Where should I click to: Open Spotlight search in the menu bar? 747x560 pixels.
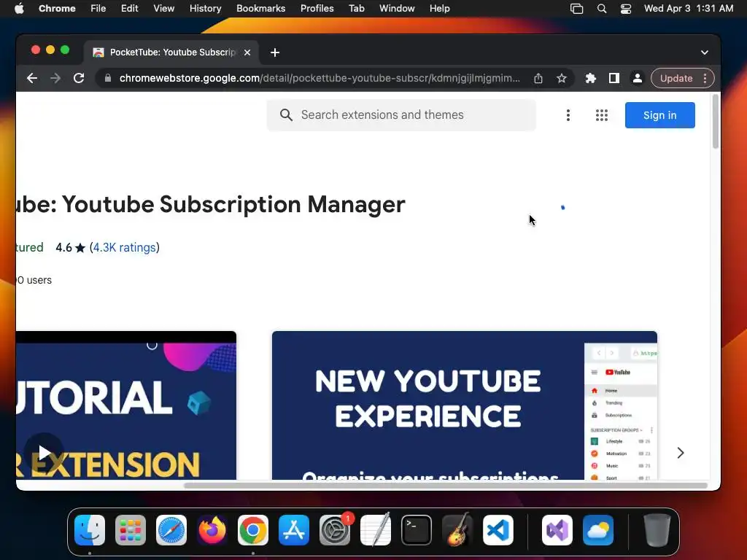(x=602, y=9)
